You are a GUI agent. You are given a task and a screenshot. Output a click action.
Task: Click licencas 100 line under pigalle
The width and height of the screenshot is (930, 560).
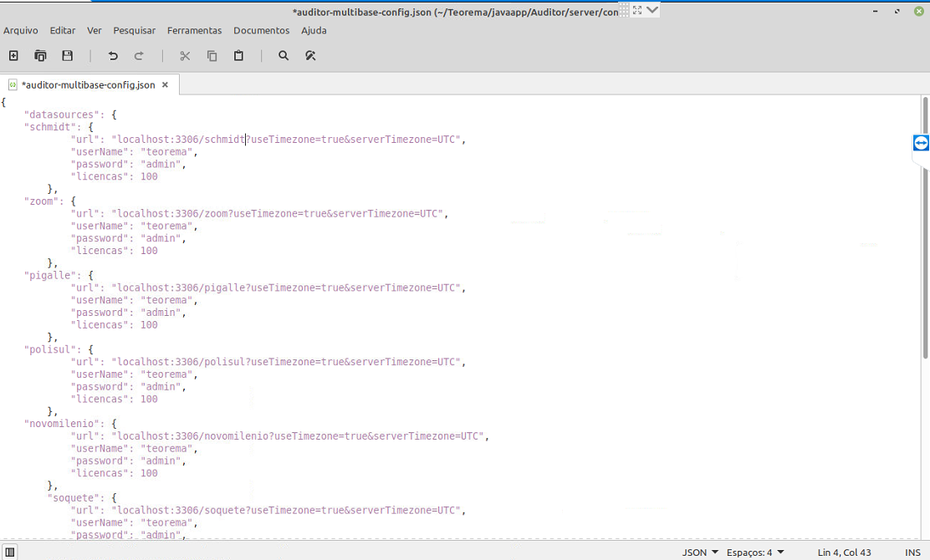pos(114,325)
